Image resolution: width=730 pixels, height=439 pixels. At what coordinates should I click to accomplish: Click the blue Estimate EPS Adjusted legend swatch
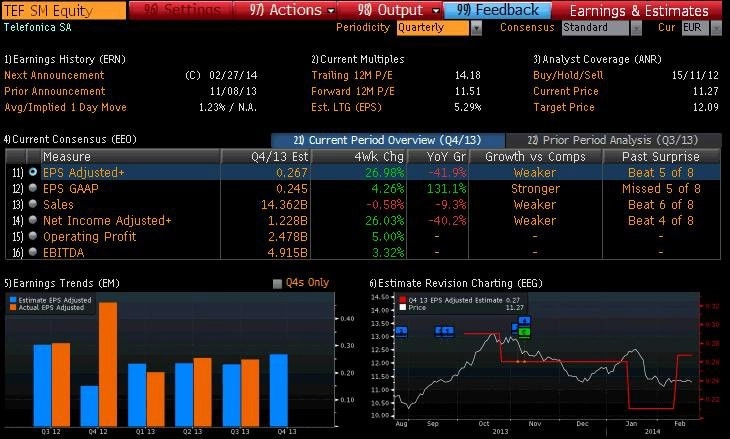click(13, 300)
